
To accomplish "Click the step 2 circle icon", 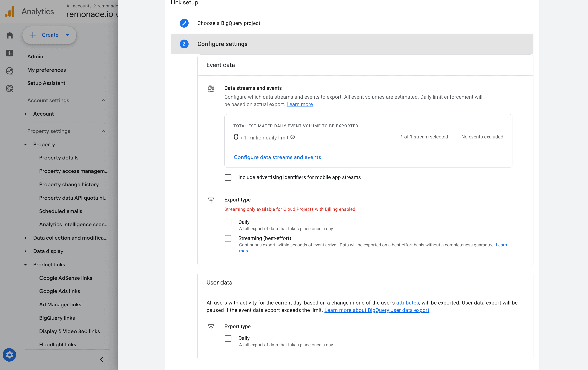I will coord(184,44).
